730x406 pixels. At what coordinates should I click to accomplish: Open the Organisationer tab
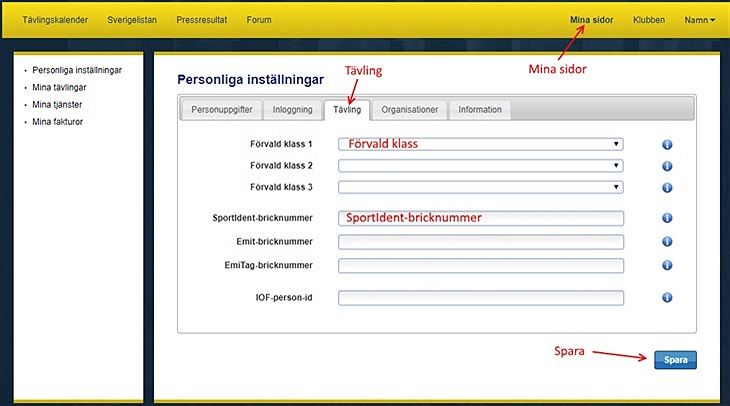pos(410,110)
